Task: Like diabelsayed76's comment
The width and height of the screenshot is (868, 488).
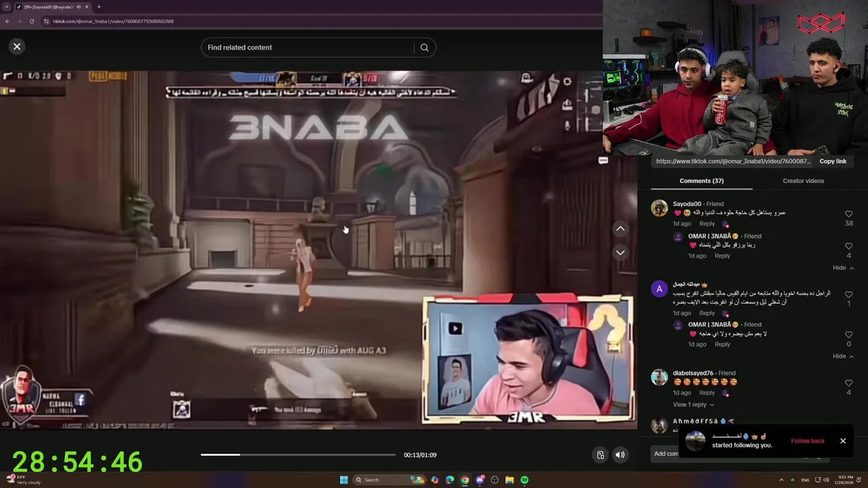Action: pyautogui.click(x=848, y=383)
